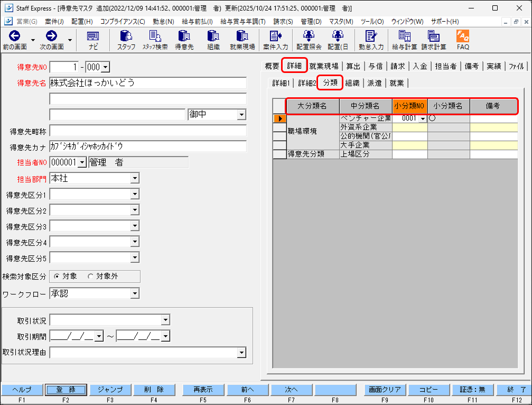
Task: Open the 担当部門 dropdown showing 本社
Action: point(134,178)
